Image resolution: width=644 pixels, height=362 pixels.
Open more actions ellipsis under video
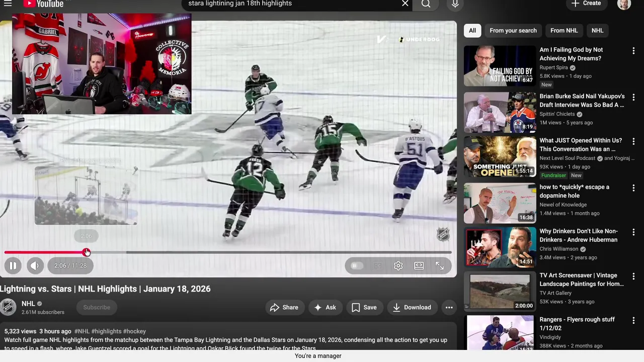(x=449, y=307)
